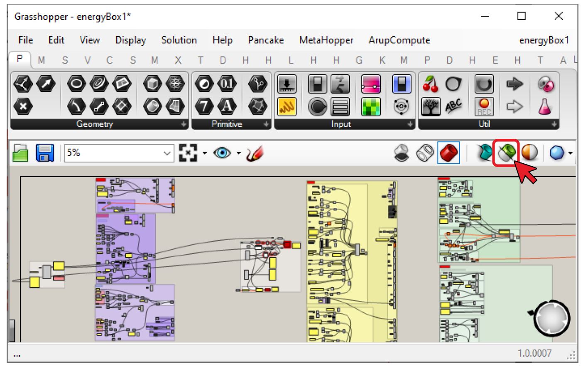Pick the Cherry Picker util icon
This screenshot has height=369, width=588.
pos(431,84)
